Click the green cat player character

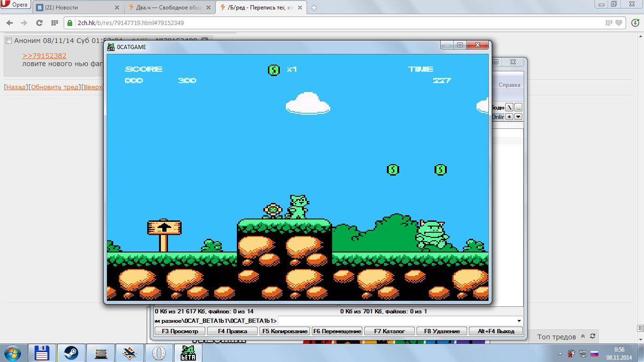[x=298, y=207]
